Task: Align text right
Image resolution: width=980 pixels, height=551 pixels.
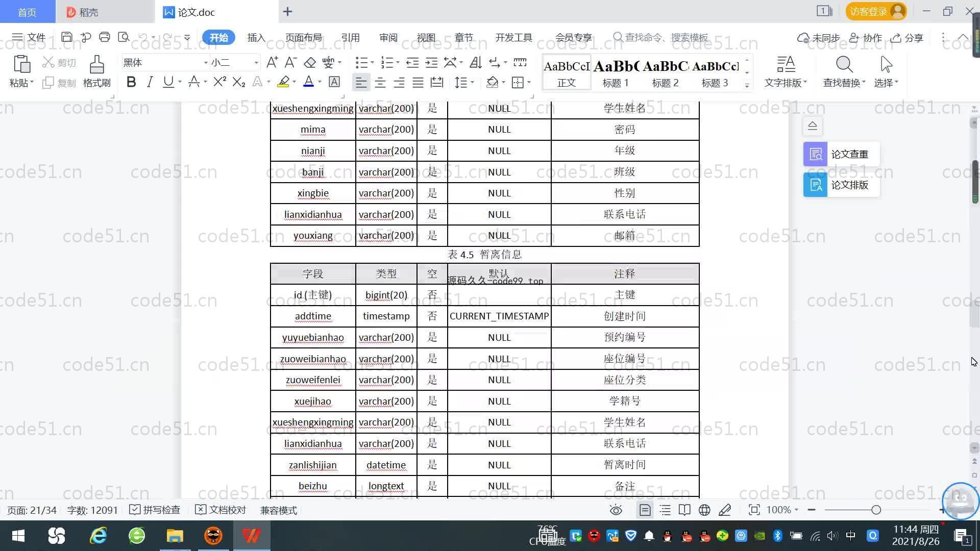Action: pos(399,82)
